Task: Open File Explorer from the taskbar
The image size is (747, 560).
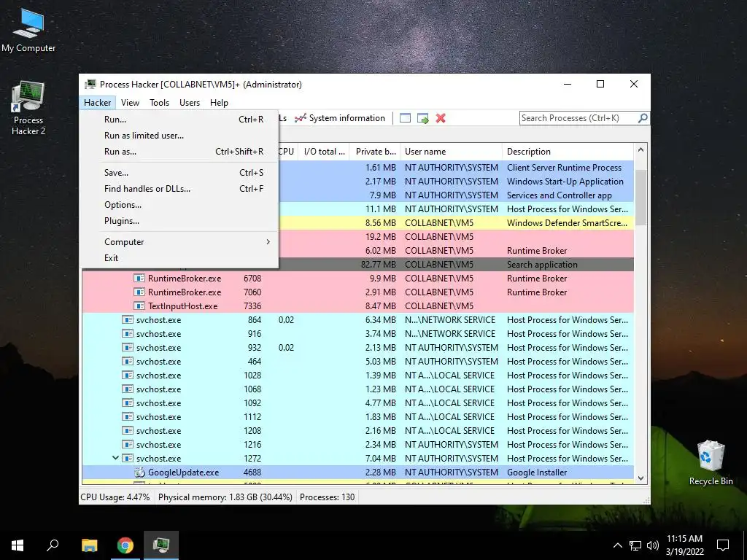Action: pos(89,545)
